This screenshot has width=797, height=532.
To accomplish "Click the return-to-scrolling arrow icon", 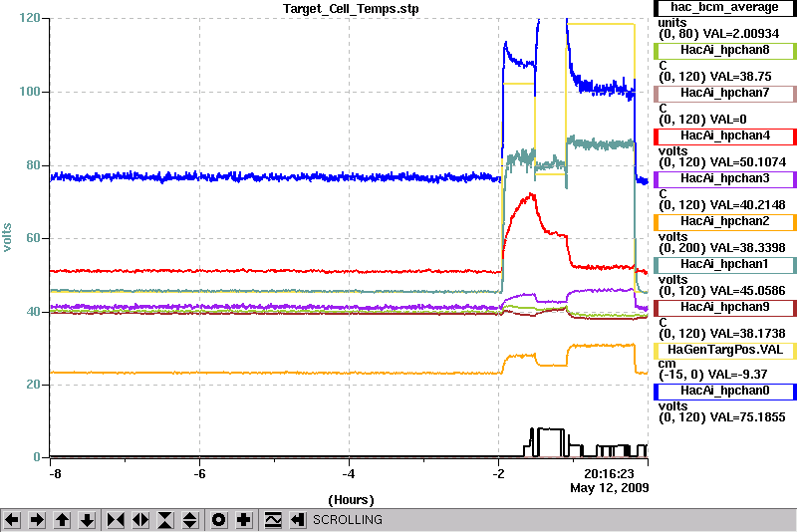I will (297, 520).
